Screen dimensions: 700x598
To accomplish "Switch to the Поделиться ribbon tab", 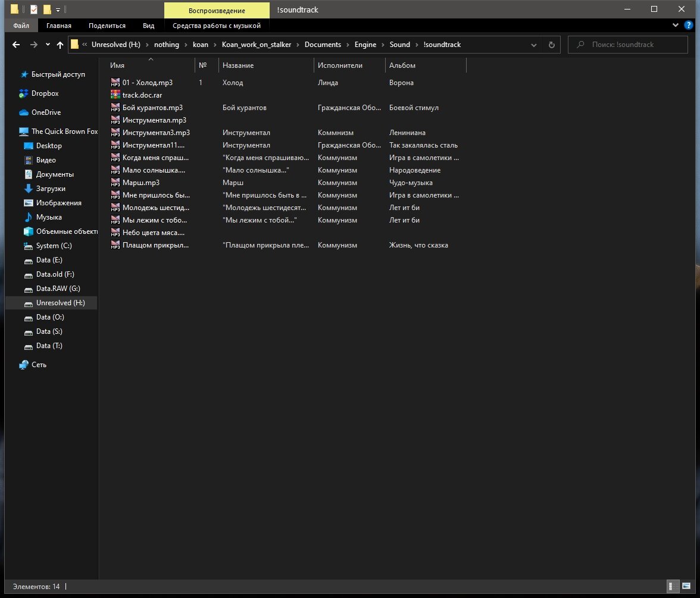I will pyautogui.click(x=107, y=26).
